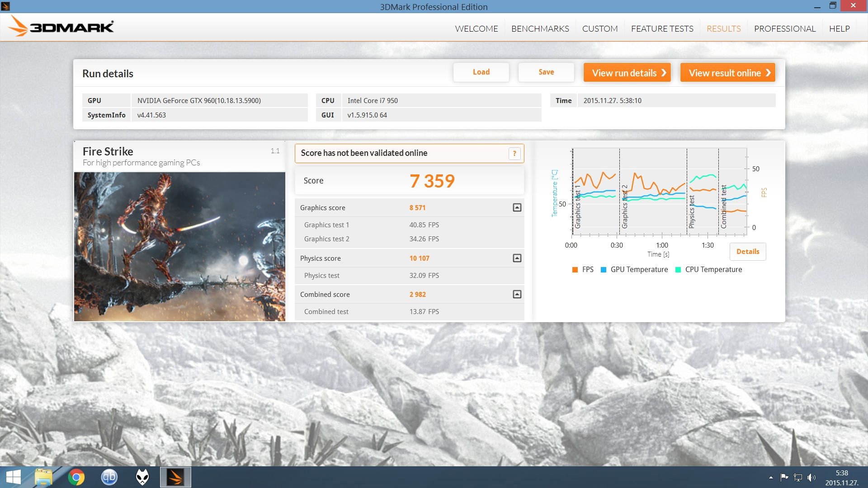Open the fox mask app on taskbar
Viewport: 868px width, 488px height.
pos(142,477)
